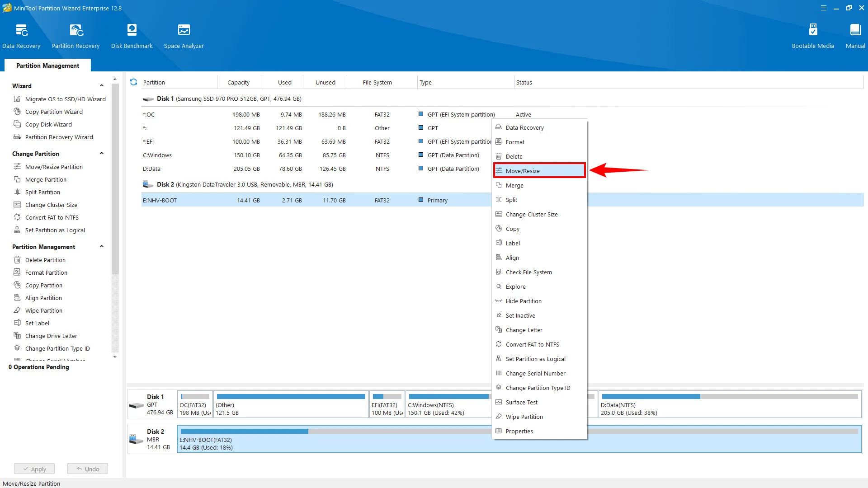Collapse the Partition Management sidebar section
Image resolution: width=868 pixels, height=488 pixels.
(x=102, y=247)
